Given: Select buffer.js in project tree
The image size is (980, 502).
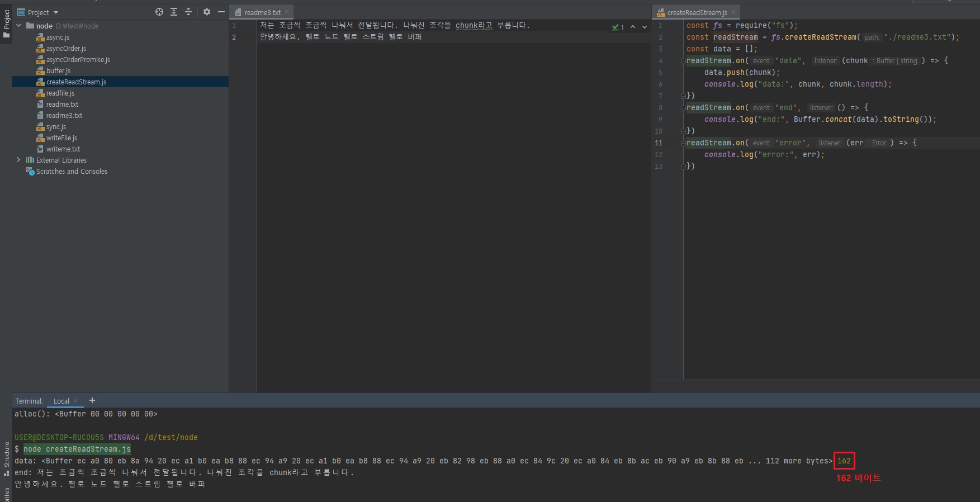Looking at the screenshot, I should point(58,71).
